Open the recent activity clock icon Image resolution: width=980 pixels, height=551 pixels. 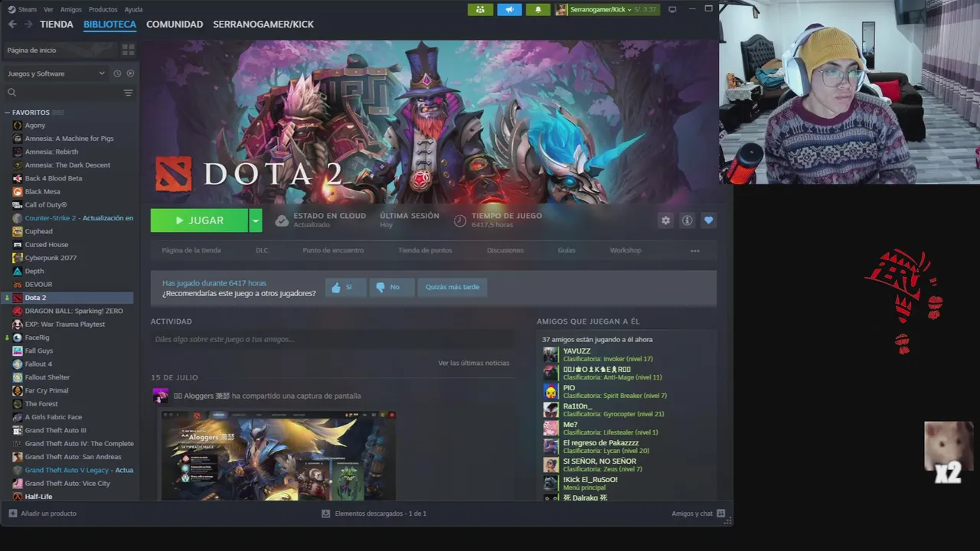click(117, 73)
